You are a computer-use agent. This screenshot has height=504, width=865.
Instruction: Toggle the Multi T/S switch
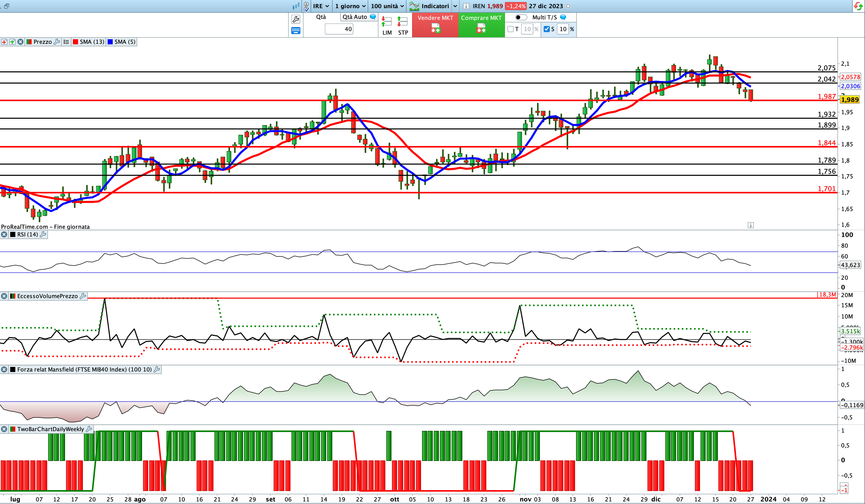(521, 17)
